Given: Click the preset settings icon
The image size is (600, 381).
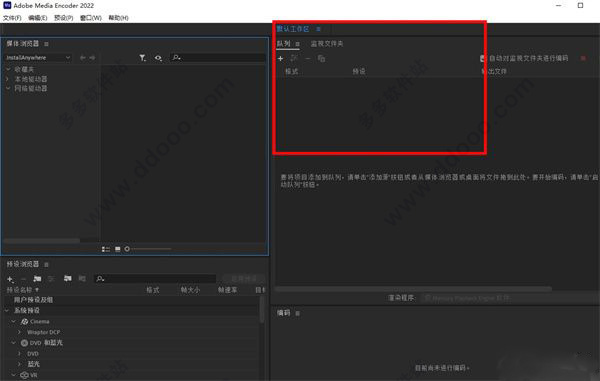Looking at the screenshot, I should (51, 279).
